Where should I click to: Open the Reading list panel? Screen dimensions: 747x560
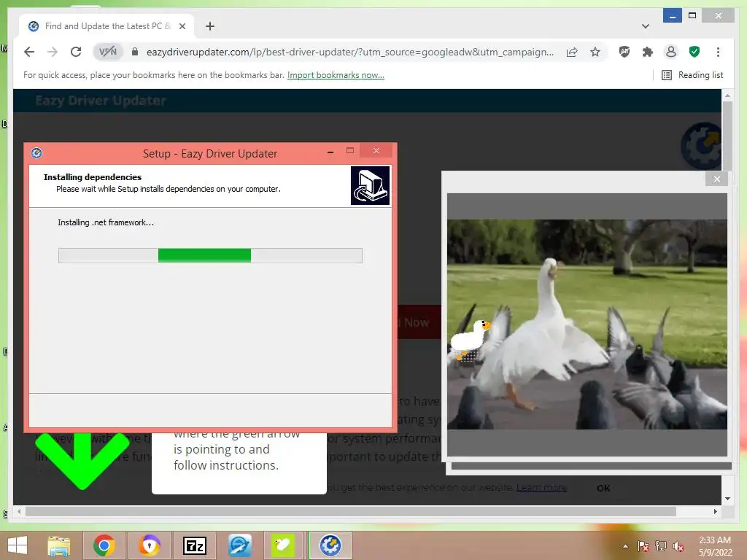point(693,75)
